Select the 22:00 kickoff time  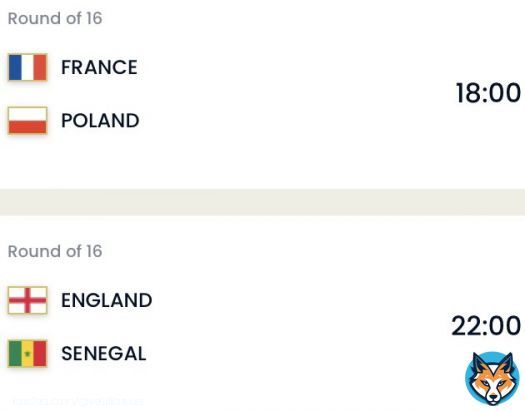coord(486,326)
